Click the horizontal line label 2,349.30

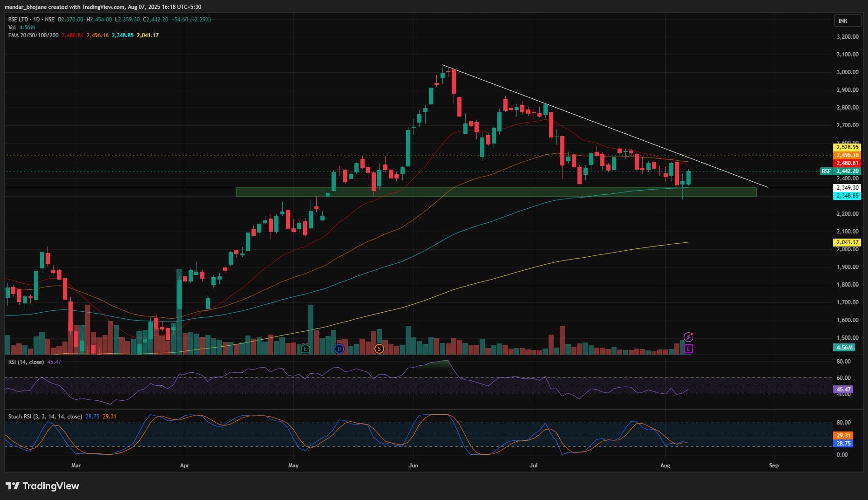[x=847, y=188]
